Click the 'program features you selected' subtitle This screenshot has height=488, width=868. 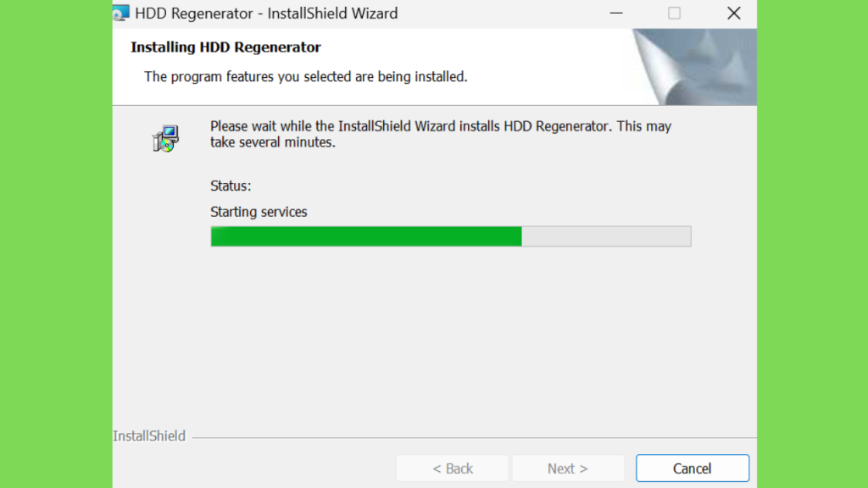pos(305,76)
